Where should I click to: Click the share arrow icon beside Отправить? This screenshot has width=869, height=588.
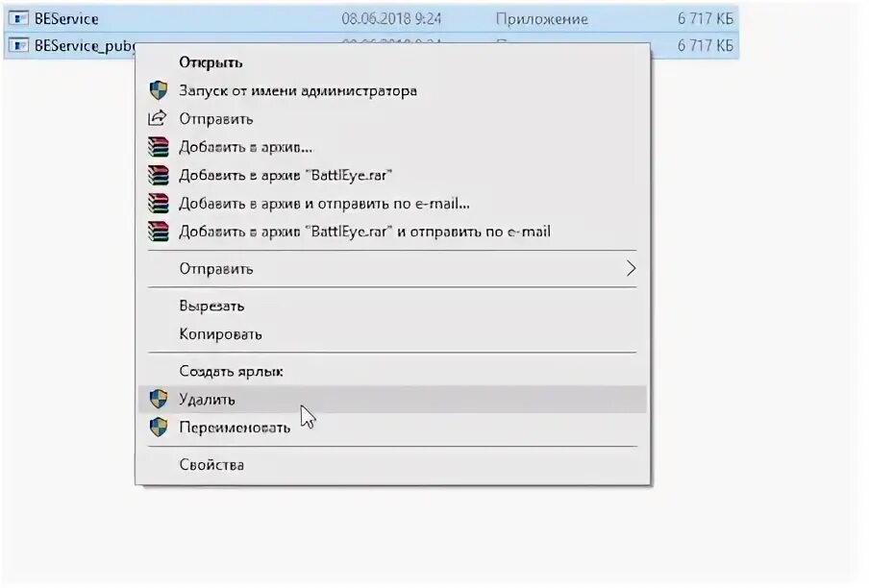(x=158, y=118)
